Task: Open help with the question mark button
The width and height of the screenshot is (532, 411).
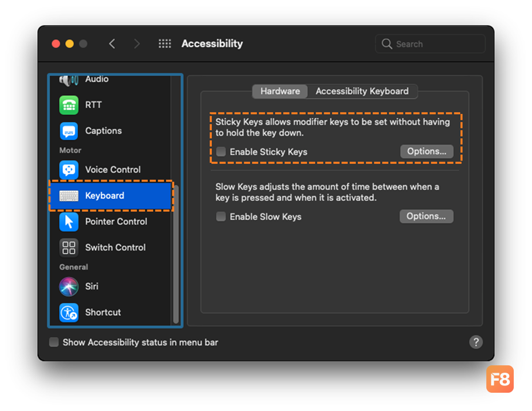Action: pyautogui.click(x=475, y=342)
